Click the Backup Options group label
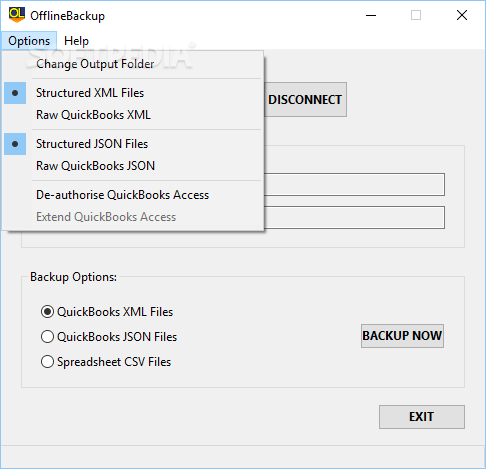Viewport: 486px width, 469px height. coord(74,277)
